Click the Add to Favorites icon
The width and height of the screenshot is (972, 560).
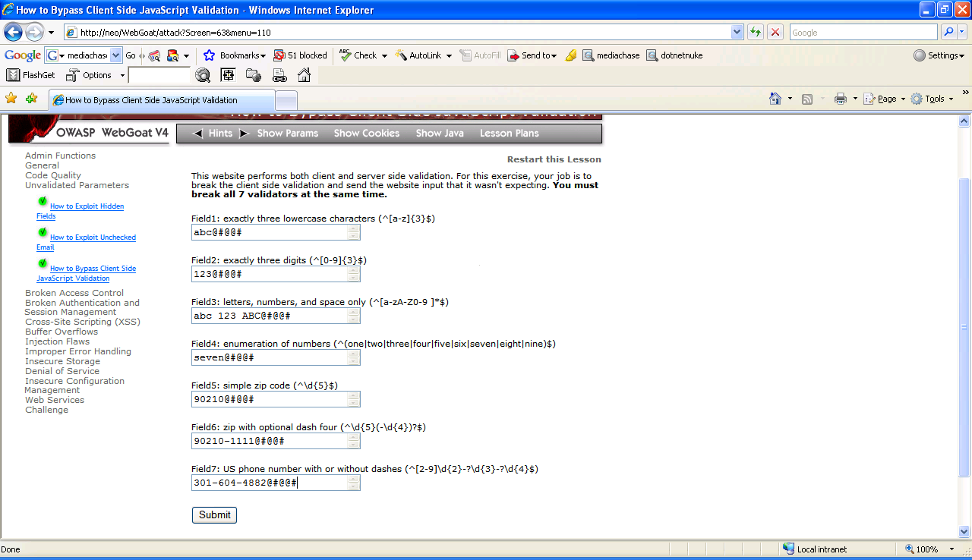[x=31, y=99]
